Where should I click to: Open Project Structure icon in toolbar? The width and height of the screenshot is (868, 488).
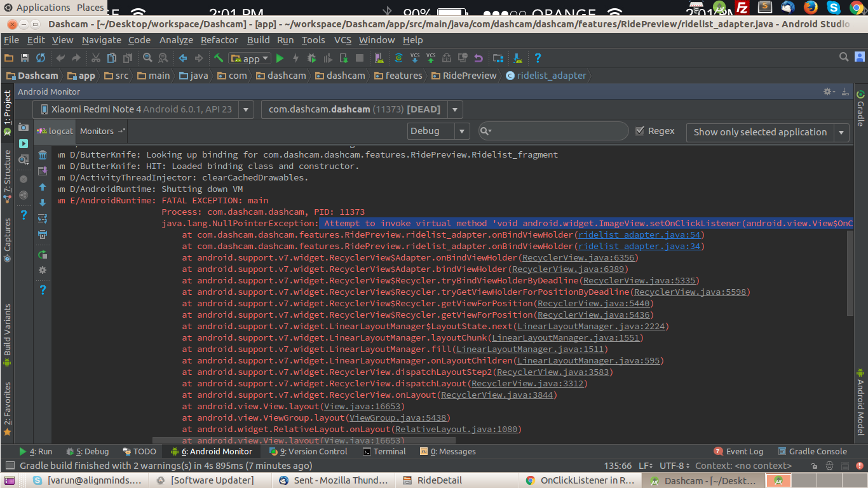pyautogui.click(x=498, y=58)
